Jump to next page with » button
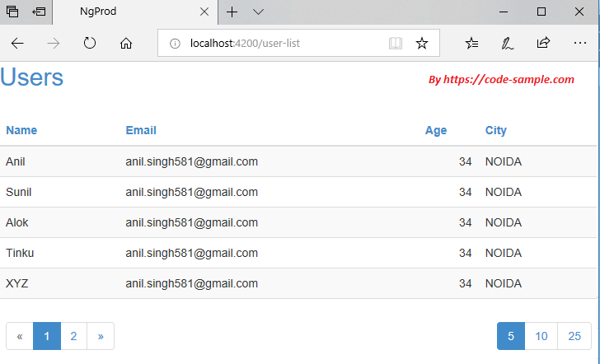The height and width of the screenshot is (364, 600). click(101, 336)
